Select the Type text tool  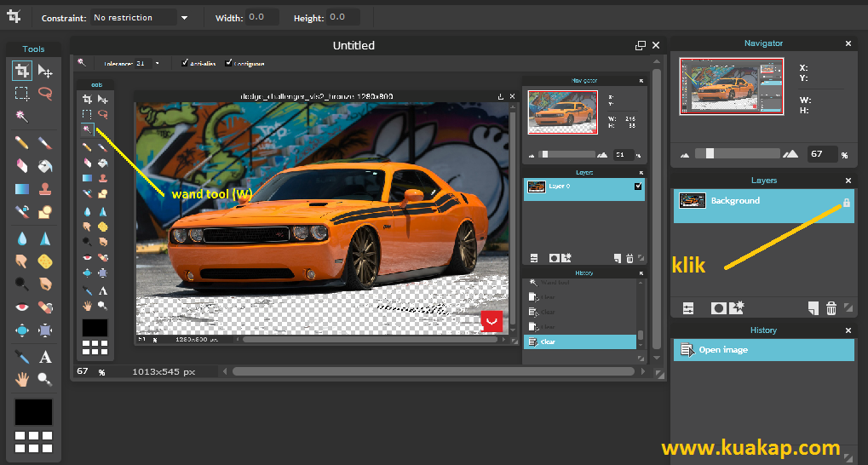pos(45,357)
